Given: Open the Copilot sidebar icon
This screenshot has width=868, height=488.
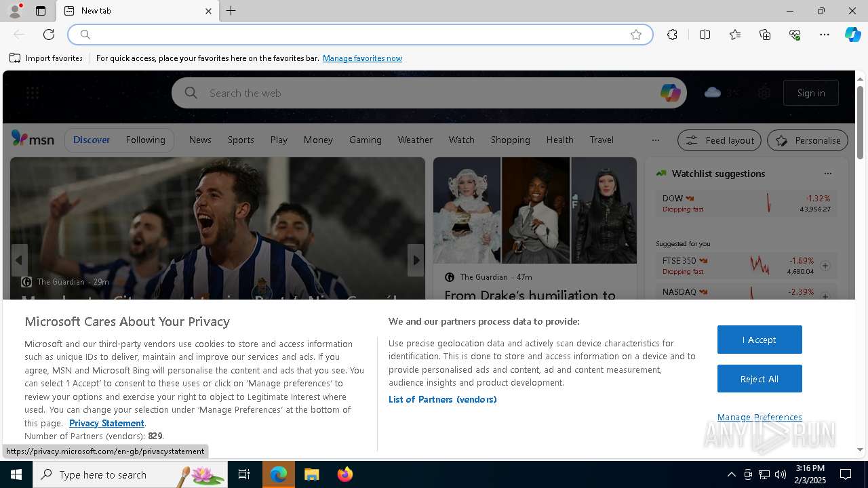Looking at the screenshot, I should [852, 35].
